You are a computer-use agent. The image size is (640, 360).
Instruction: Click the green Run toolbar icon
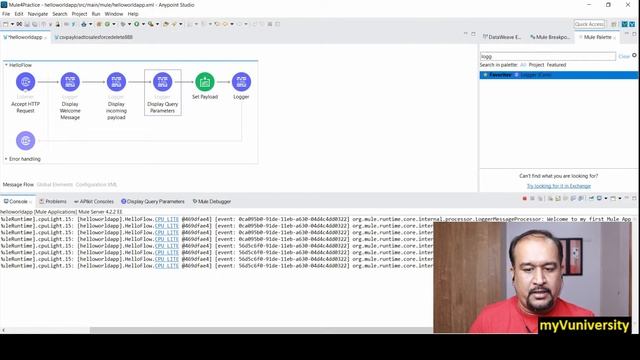pyautogui.click(x=137, y=24)
